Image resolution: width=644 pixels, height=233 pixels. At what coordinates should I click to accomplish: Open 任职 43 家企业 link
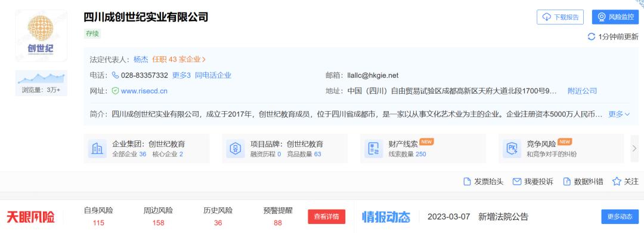(x=179, y=59)
